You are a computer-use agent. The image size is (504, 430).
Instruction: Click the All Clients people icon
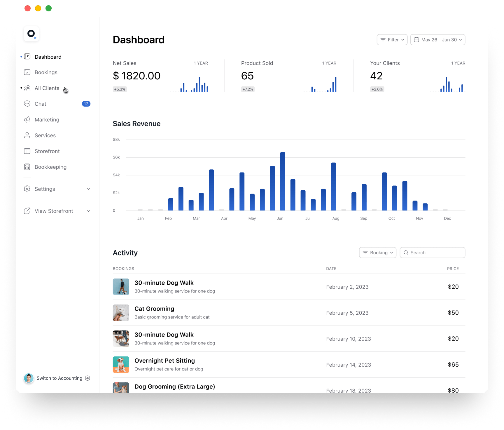click(27, 88)
